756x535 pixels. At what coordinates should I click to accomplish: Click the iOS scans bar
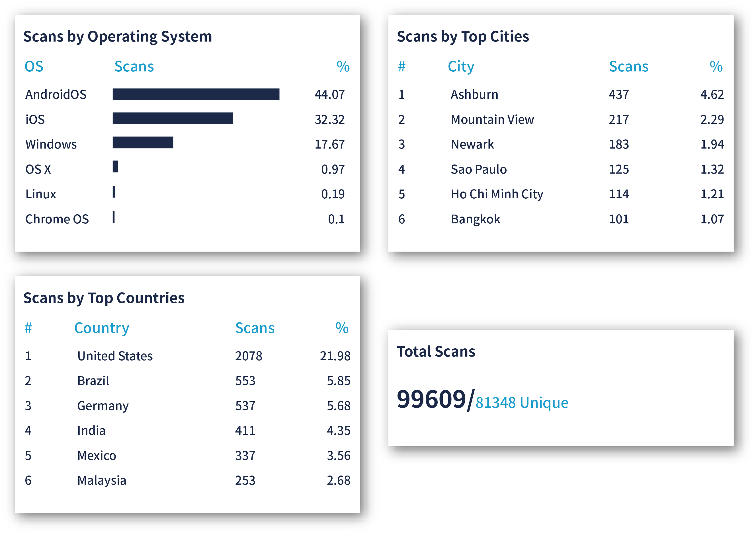click(x=172, y=119)
